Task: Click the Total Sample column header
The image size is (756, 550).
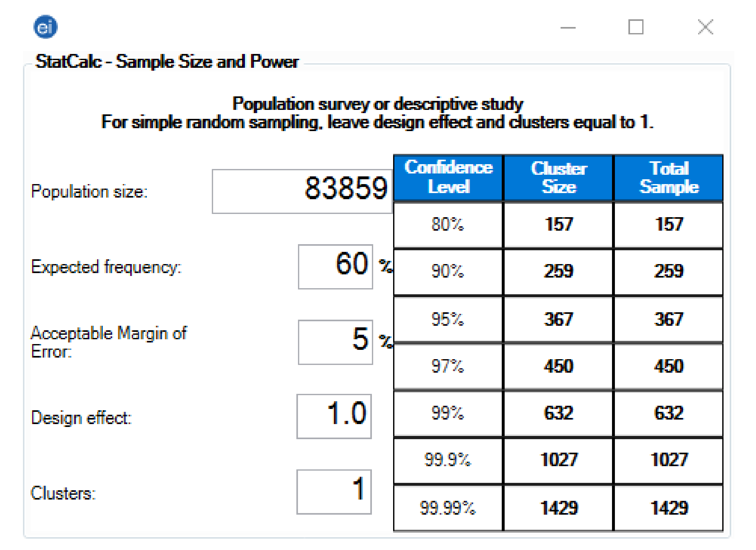Action: [x=668, y=178]
